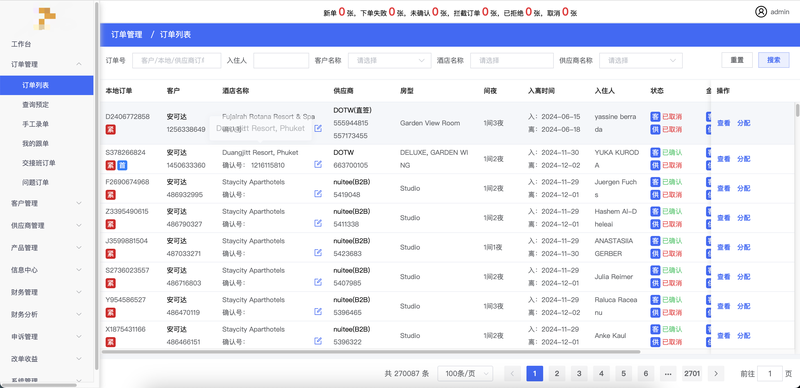800x388 pixels.
Task: Click 分配 for order S378266824
Action: pyautogui.click(x=744, y=159)
